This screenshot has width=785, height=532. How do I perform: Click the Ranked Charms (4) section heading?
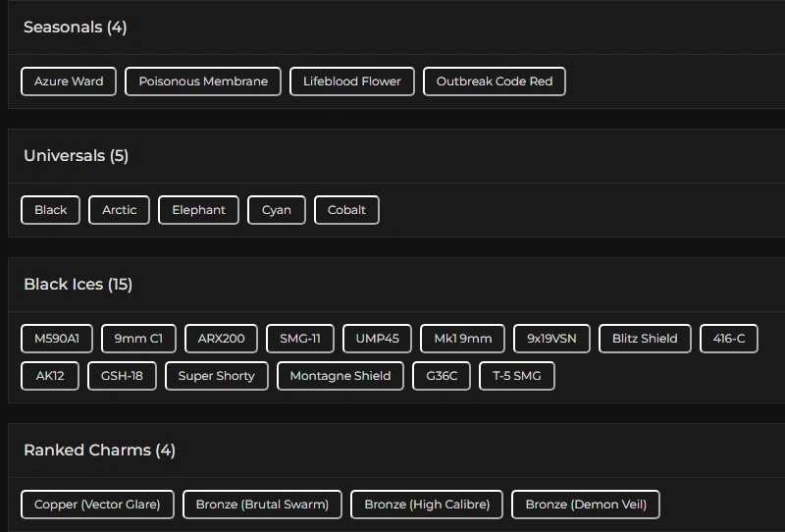[x=100, y=451]
